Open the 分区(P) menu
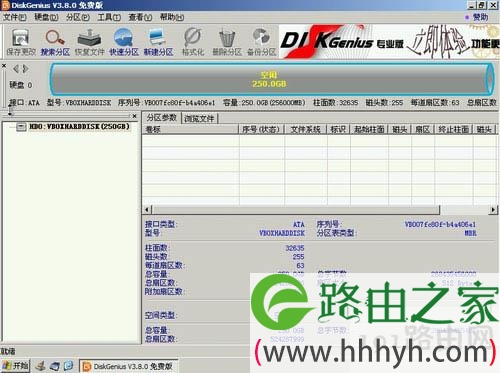This screenshot has width=500, height=373. 77,17
